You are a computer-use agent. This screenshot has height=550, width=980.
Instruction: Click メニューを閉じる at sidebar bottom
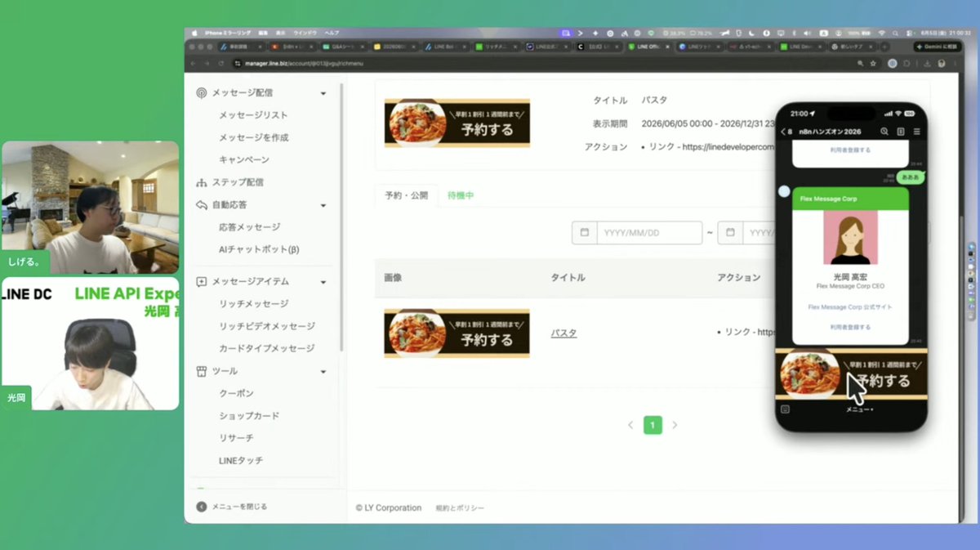tap(239, 507)
